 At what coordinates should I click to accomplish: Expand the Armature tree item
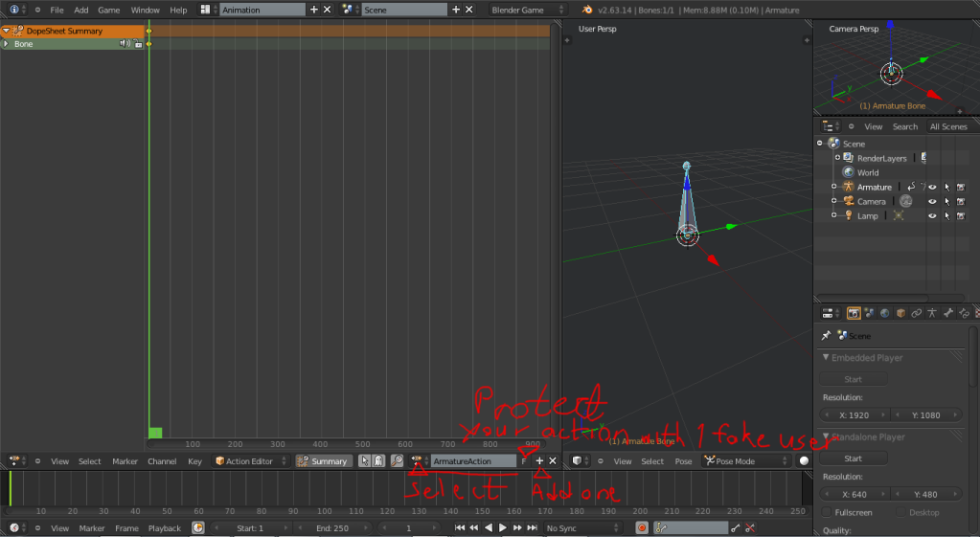click(833, 186)
